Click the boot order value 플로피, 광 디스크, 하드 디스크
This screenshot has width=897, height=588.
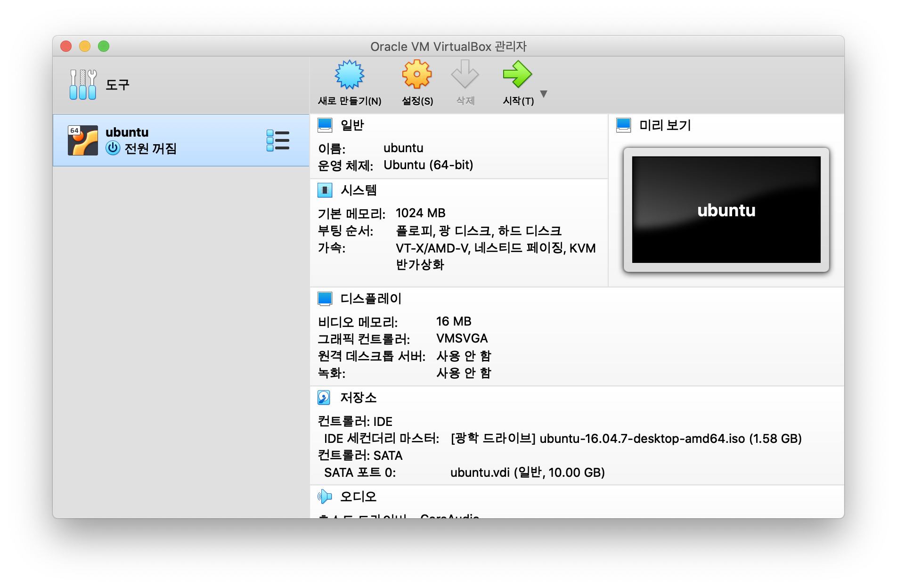[479, 231]
